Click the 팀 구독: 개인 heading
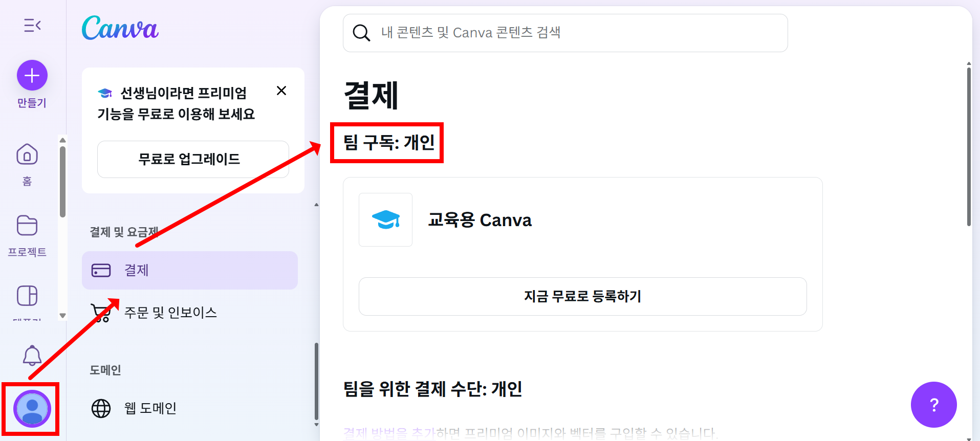 coord(389,142)
